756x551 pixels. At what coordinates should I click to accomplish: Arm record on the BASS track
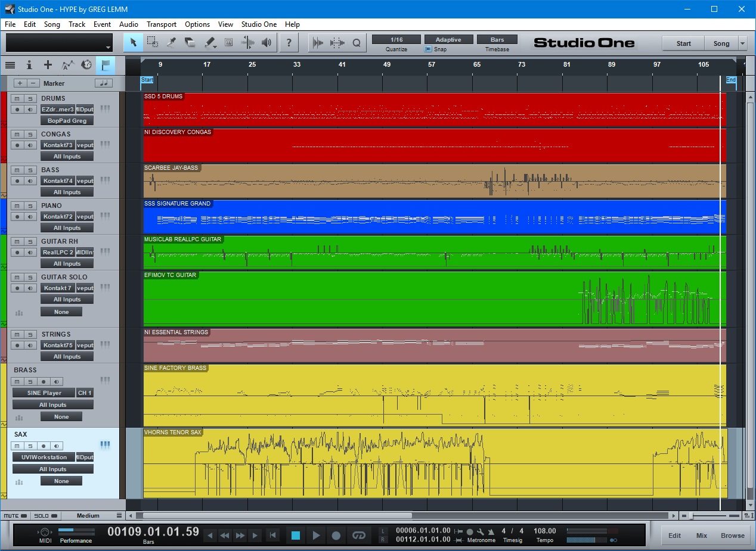pyautogui.click(x=17, y=180)
